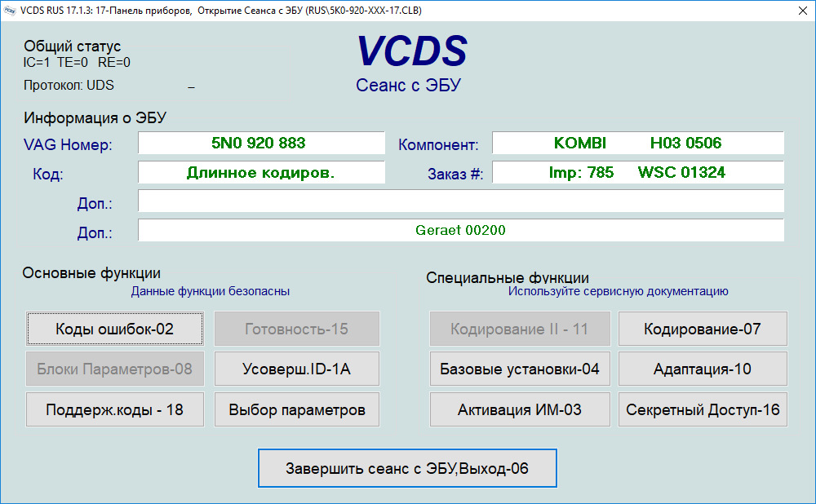Click Используйте сервисную документацию note
The image size is (816, 504).
click(619, 291)
